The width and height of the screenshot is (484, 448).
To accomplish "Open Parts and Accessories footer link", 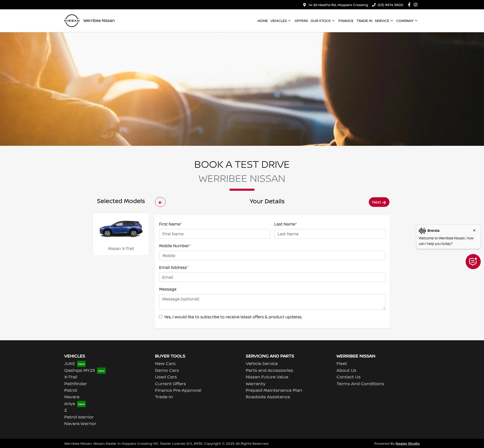I will click(x=269, y=370).
